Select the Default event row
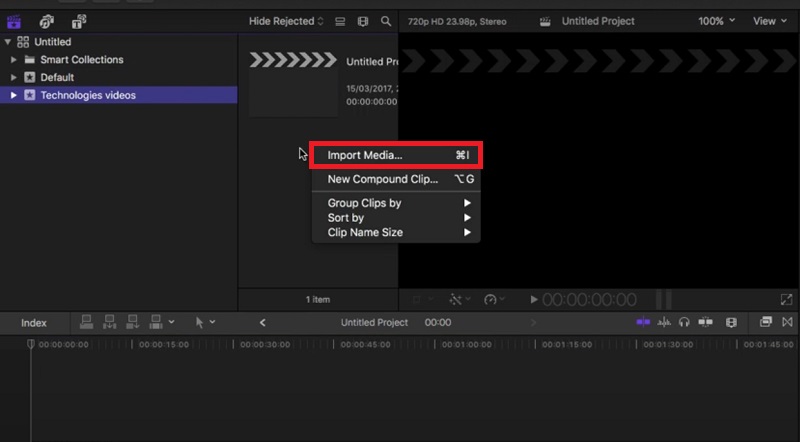800x442 pixels. 118,78
